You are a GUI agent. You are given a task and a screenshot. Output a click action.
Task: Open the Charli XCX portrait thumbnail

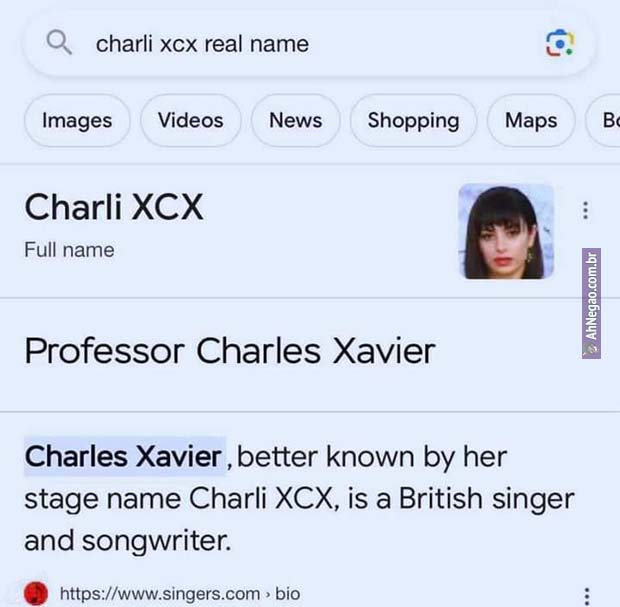pos(506,231)
